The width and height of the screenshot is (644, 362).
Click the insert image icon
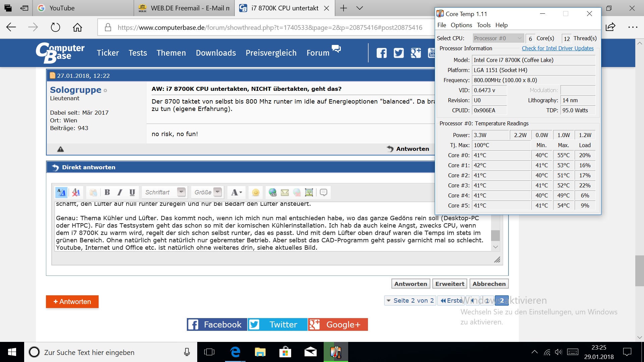309,192
